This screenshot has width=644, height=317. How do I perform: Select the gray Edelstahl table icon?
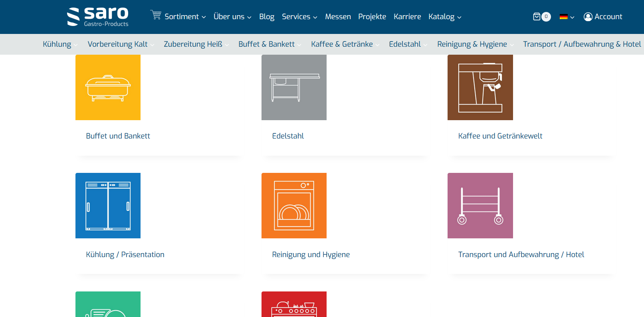coord(294,87)
